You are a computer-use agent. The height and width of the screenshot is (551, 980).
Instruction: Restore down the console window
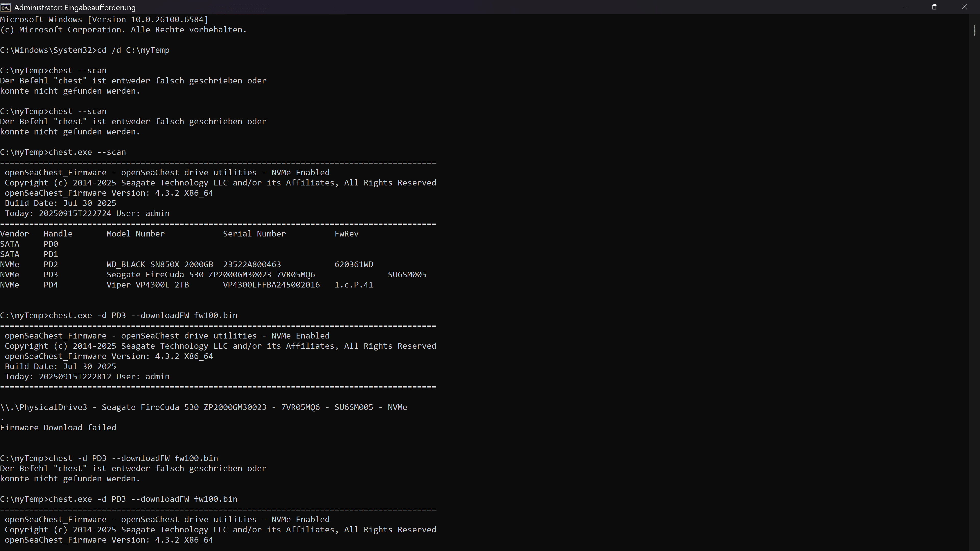pyautogui.click(x=934, y=7)
